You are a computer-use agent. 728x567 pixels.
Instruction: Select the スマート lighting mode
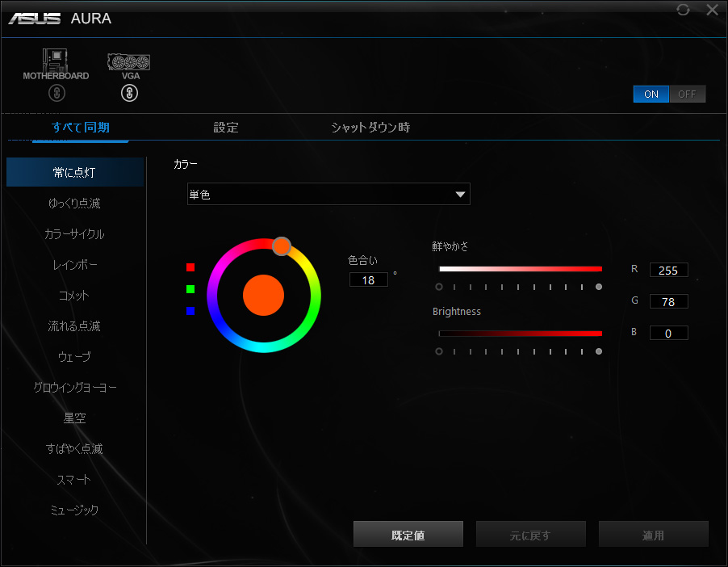click(x=75, y=479)
